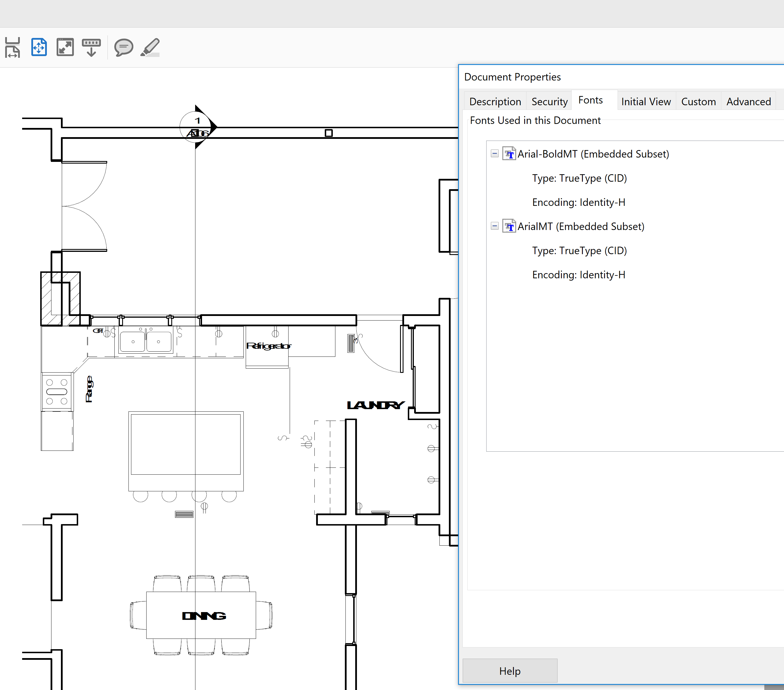Click the DINING label on the floor plan
The image size is (784, 690).
[x=204, y=616]
